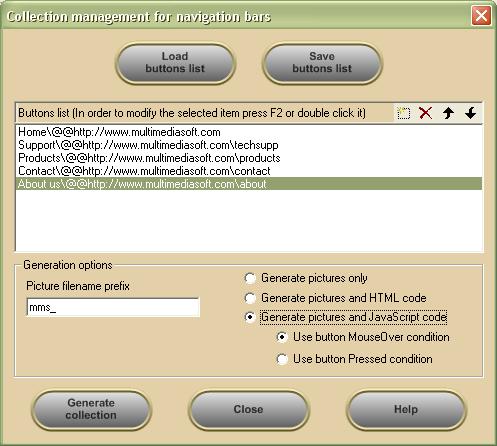Close the dialog with the title bar X
Image resolution: width=497 pixels, height=446 pixels.
(481, 16)
